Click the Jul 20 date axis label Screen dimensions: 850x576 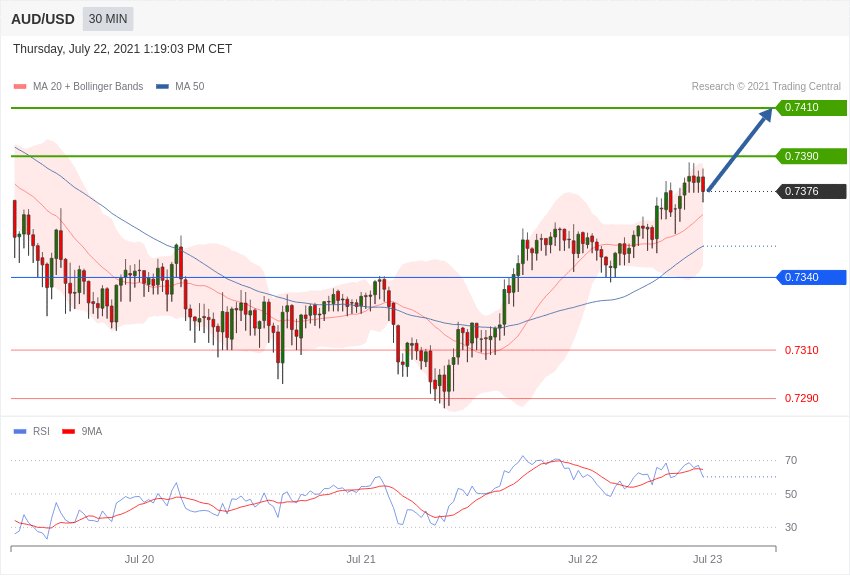139,559
